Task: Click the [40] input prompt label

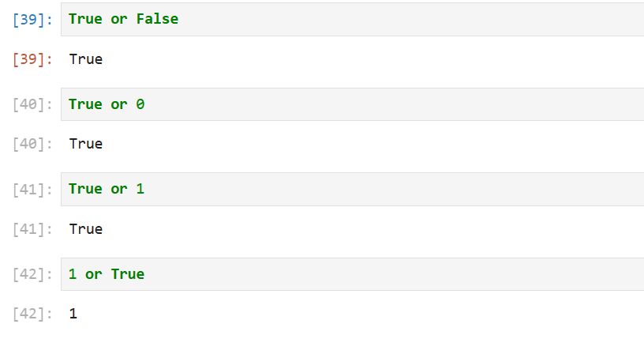Action: click(32, 104)
